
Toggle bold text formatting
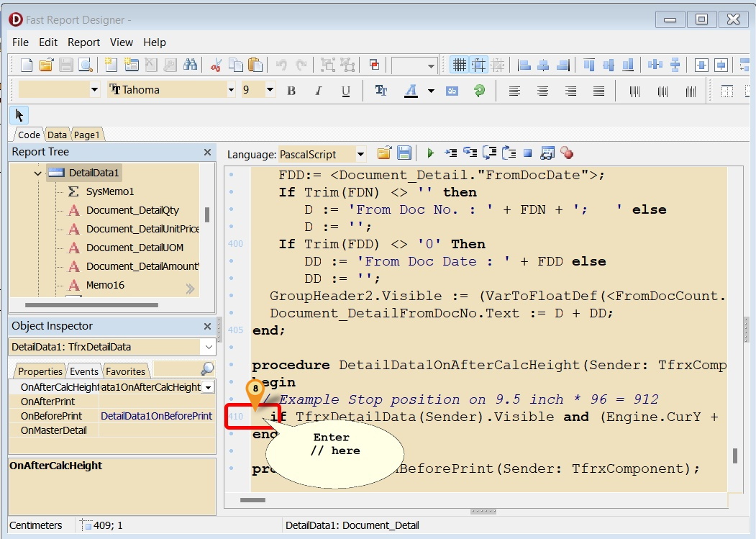click(x=291, y=91)
